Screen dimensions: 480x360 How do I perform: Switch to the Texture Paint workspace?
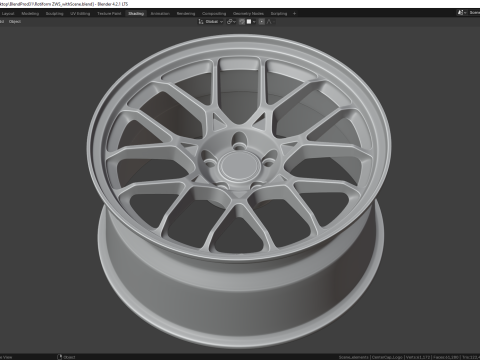coord(109,14)
